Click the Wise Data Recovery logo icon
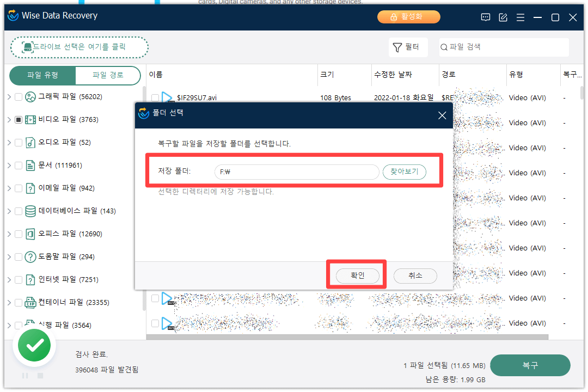The image size is (588, 392). click(13, 16)
